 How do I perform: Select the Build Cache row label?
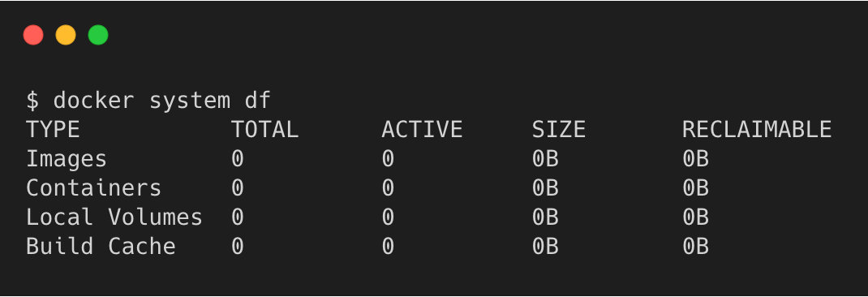[x=101, y=246]
